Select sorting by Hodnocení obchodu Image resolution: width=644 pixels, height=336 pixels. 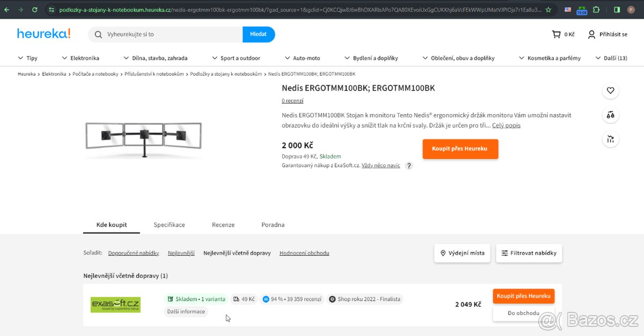tap(304, 252)
